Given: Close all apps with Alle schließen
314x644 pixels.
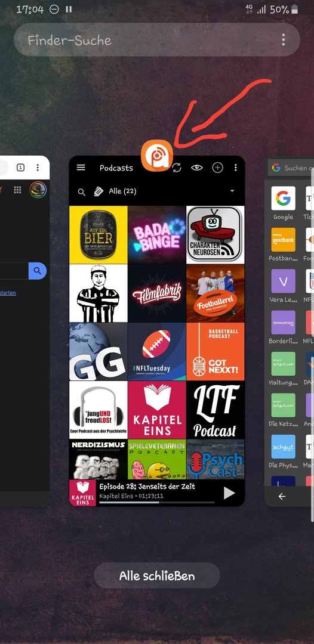Looking at the screenshot, I should click(156, 575).
